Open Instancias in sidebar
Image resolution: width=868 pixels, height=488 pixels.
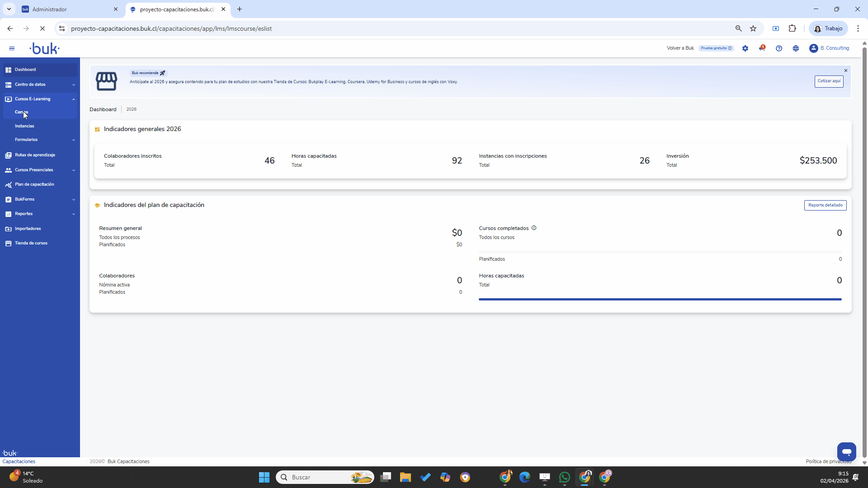click(24, 126)
